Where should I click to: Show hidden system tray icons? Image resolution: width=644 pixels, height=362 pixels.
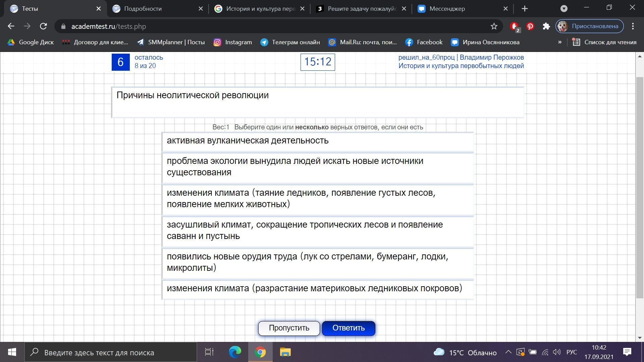(x=508, y=352)
